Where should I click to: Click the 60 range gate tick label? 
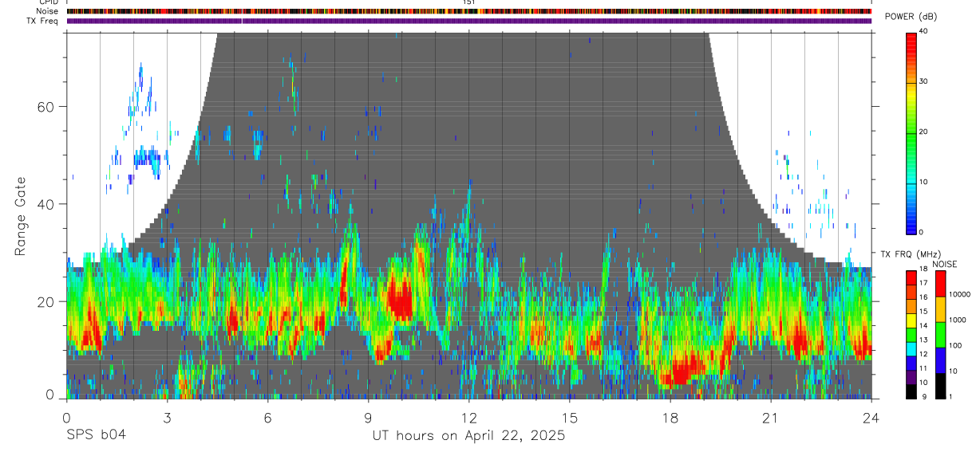click(x=46, y=107)
